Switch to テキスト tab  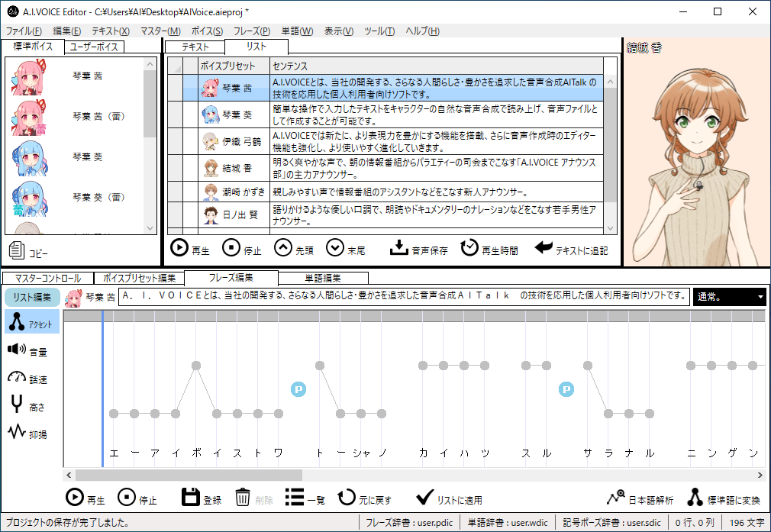tap(195, 47)
